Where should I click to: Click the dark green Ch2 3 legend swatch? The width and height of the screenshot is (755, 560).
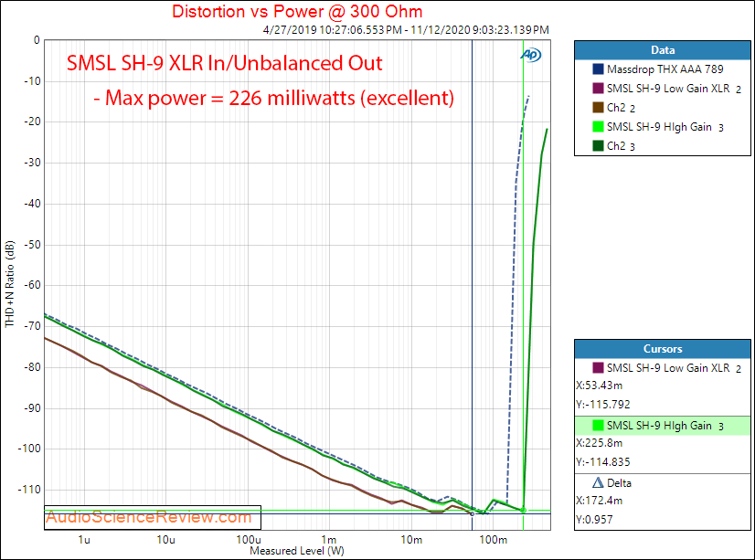(x=598, y=146)
